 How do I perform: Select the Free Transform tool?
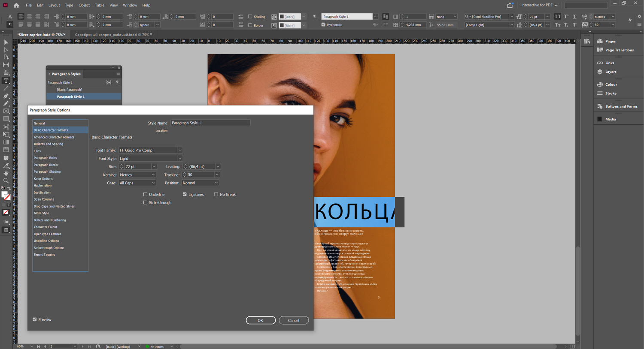point(6,135)
